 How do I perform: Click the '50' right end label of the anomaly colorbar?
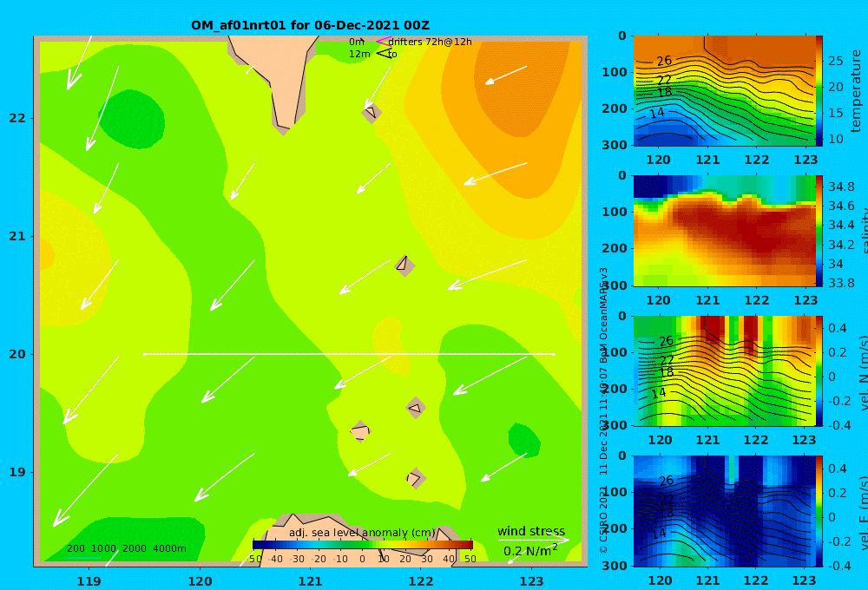(x=470, y=559)
